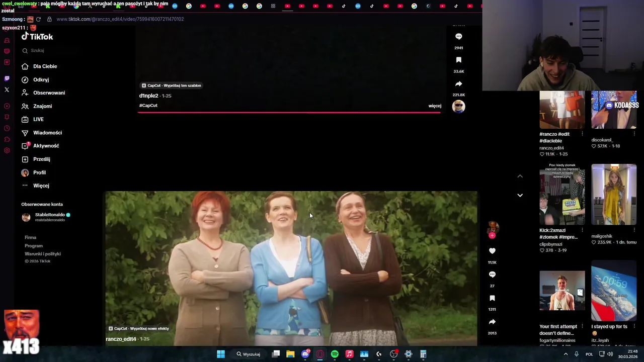Save the ranczo_edit4 video to favorites
The height and width of the screenshot is (362, 644).
[x=492, y=298]
